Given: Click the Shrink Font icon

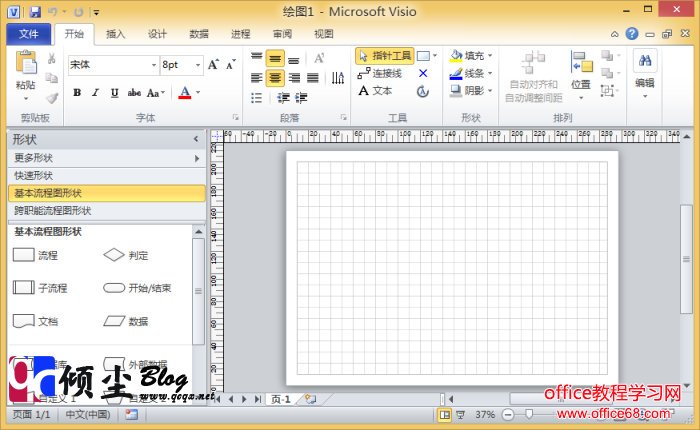Looking at the screenshot, I should coord(230,65).
